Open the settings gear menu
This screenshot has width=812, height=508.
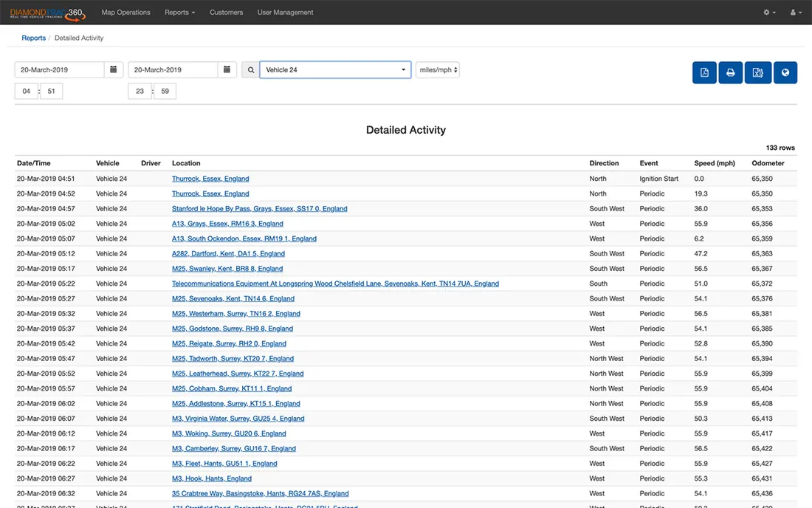[769, 13]
